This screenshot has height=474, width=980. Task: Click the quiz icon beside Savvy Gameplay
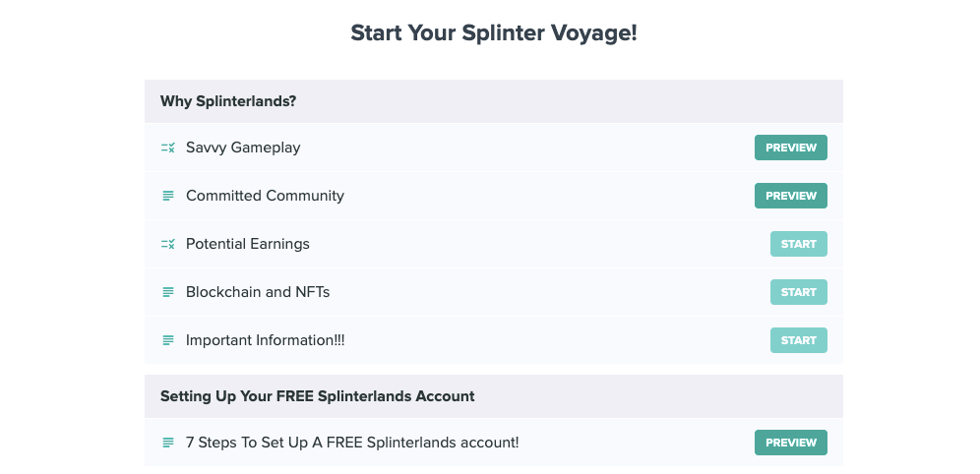pos(167,148)
